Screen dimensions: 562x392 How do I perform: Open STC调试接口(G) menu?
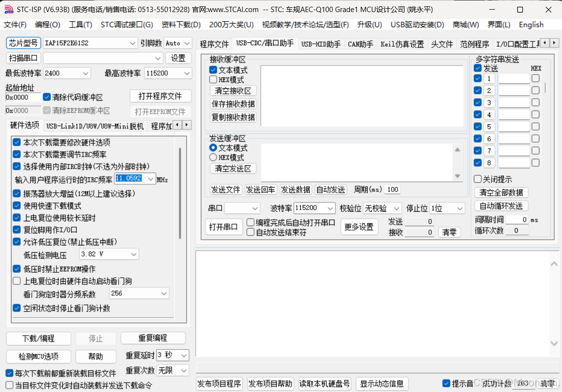[x=126, y=25]
